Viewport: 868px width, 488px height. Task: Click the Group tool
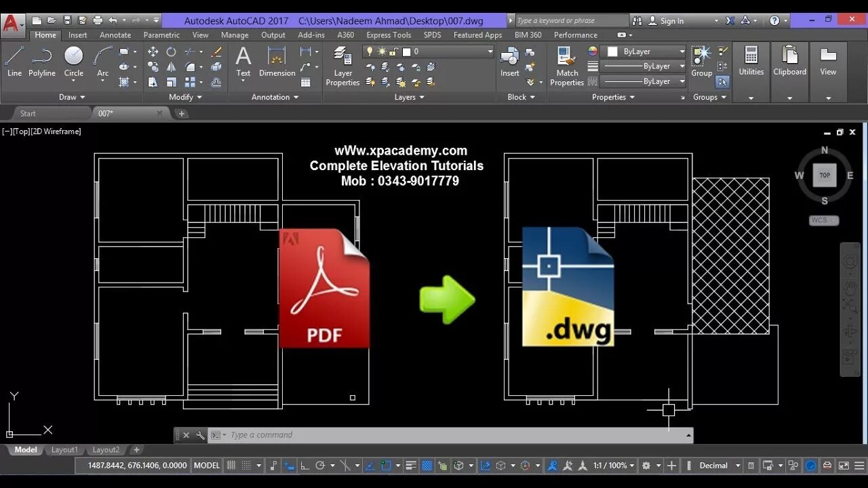[701, 61]
